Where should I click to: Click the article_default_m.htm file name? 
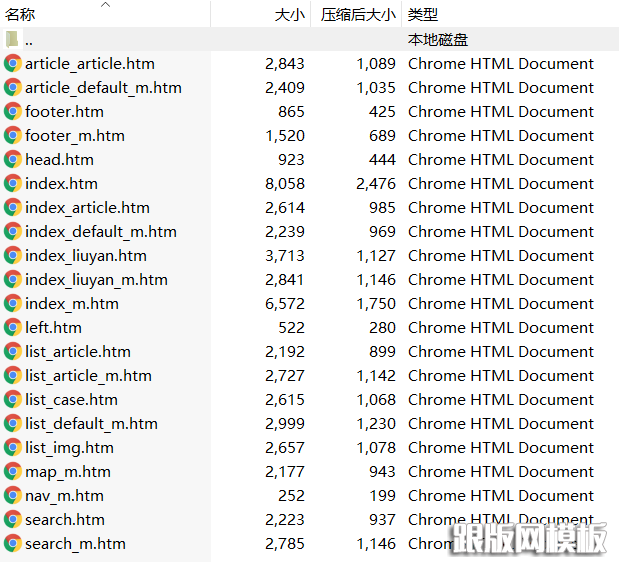[x=103, y=87]
